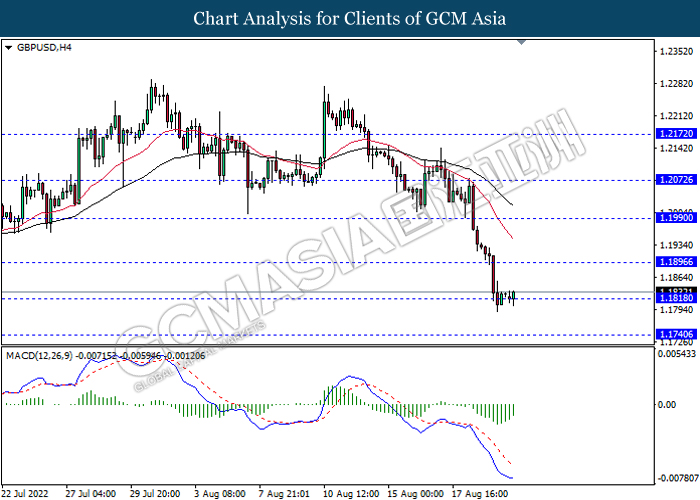The height and width of the screenshot is (500, 700).
Task: Click the 1.19340 price scale value
Action: 676,245
